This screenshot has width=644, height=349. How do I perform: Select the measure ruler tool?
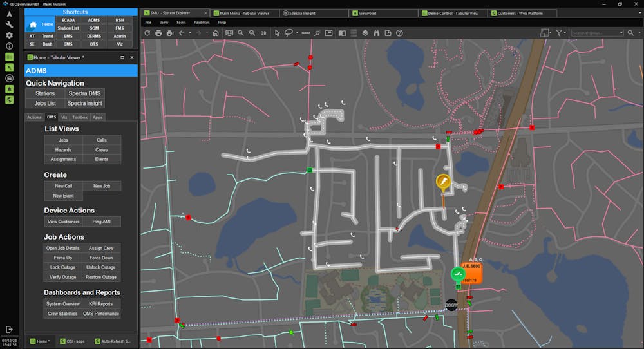click(306, 33)
